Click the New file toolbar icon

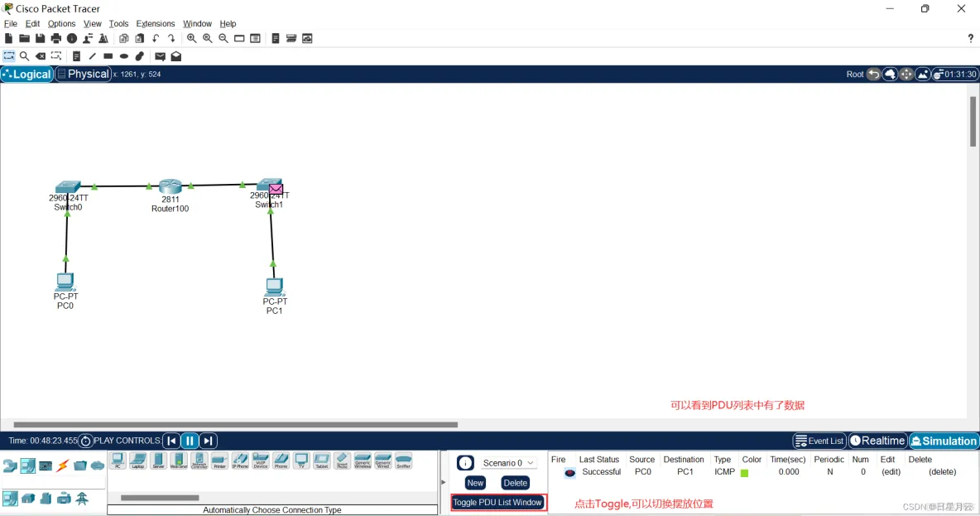click(8, 39)
